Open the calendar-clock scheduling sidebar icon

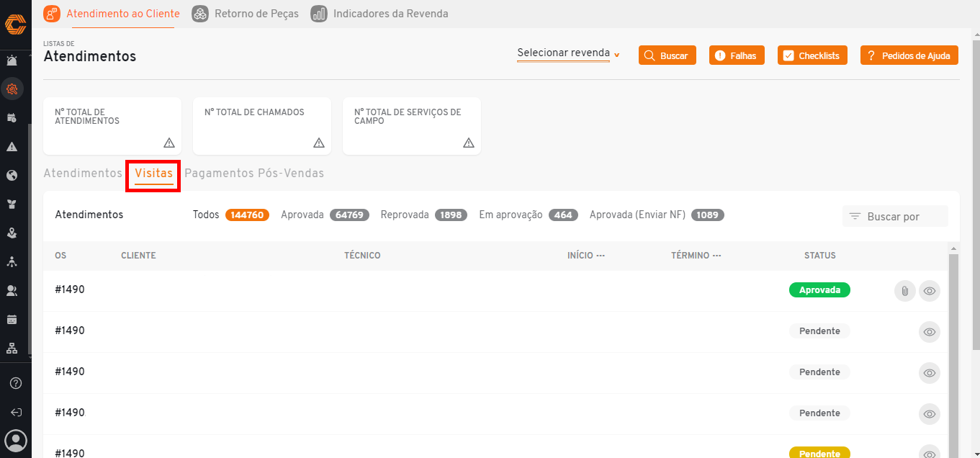click(12, 117)
